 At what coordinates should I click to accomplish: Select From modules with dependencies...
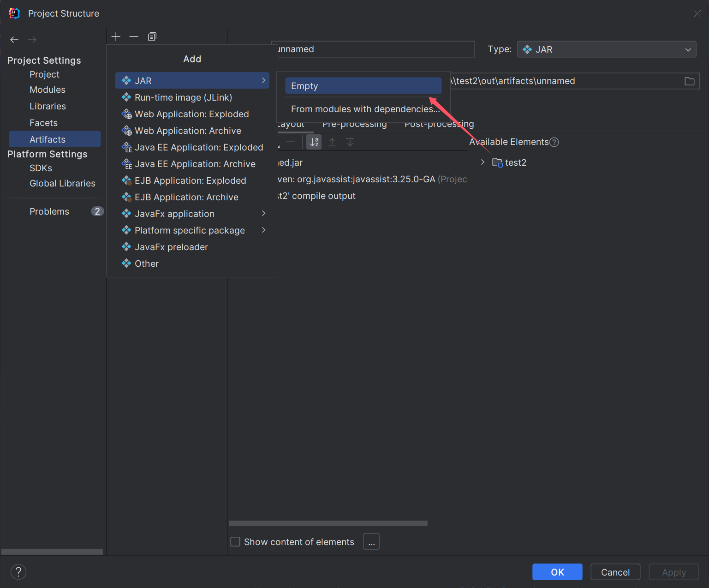[363, 109]
